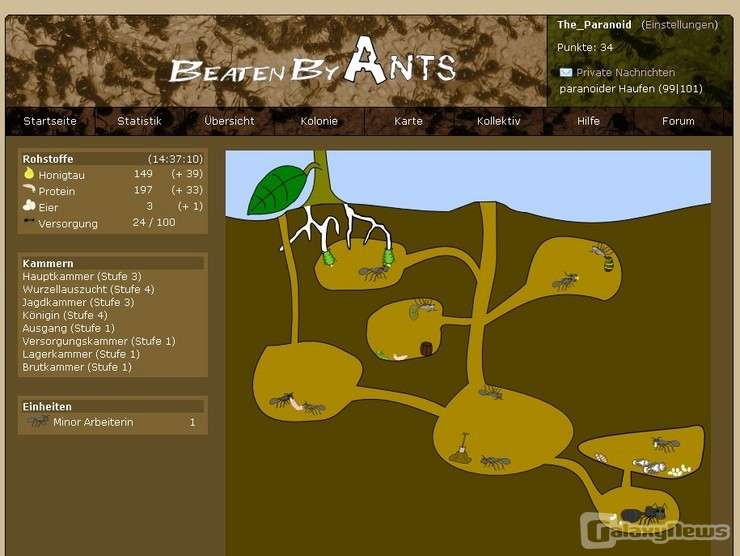Click the Eier eggs icon
This screenshot has width=740, height=556.
[x=29, y=205]
